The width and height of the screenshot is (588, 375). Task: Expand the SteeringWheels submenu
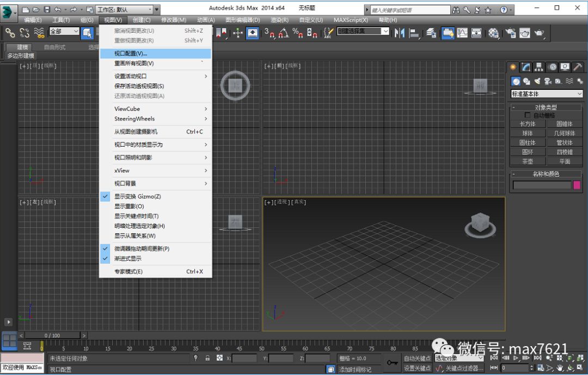pyautogui.click(x=156, y=119)
